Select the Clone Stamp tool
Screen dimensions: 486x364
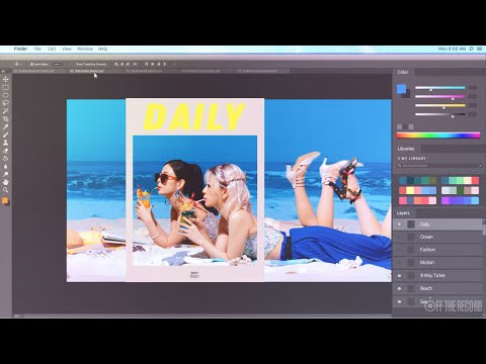[x=5, y=143]
